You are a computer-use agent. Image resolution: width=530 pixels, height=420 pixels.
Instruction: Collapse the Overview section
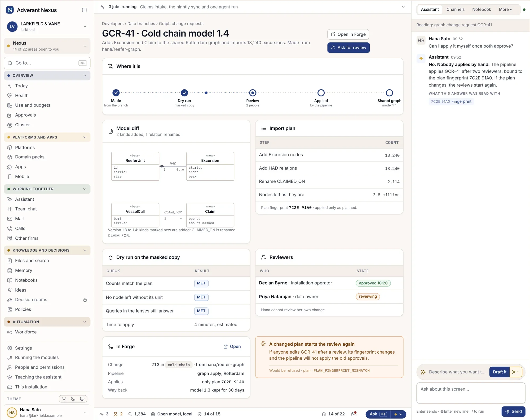pyautogui.click(x=47, y=75)
